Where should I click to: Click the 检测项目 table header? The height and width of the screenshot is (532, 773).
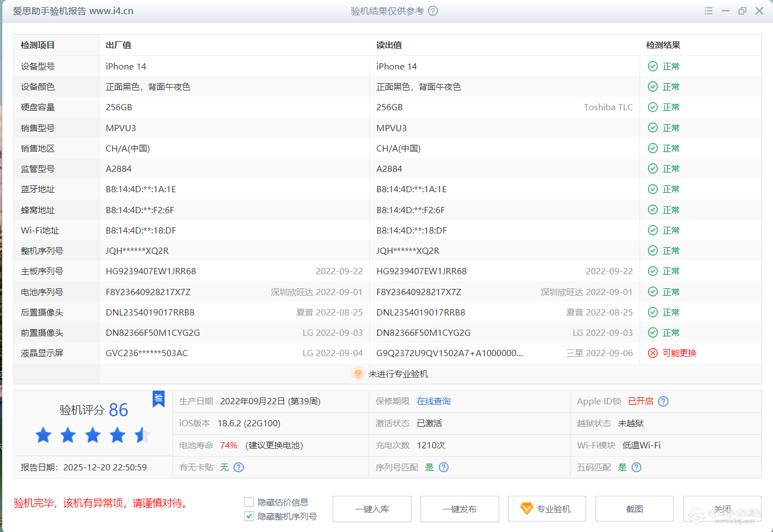[37, 45]
